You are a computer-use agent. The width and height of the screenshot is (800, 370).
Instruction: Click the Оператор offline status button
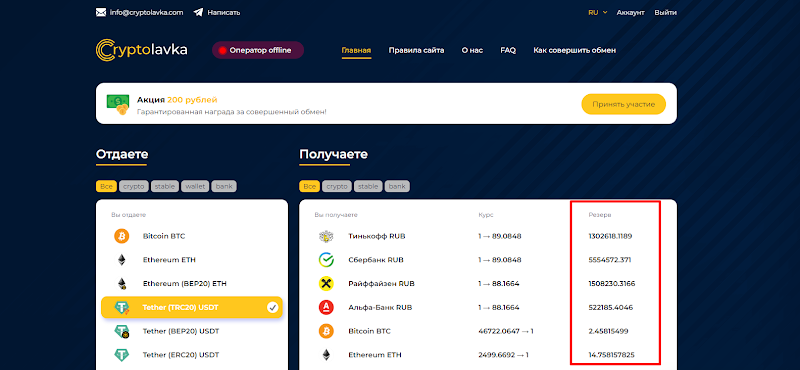pyautogui.click(x=258, y=51)
